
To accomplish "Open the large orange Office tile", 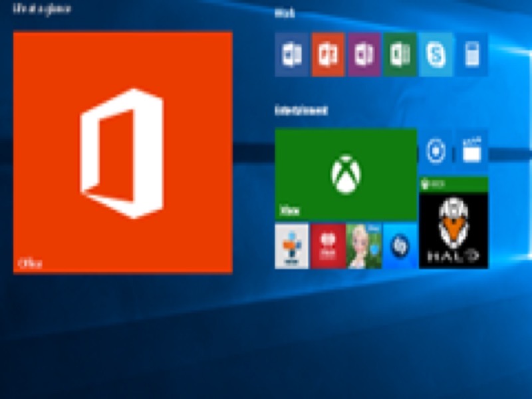I will (123, 152).
